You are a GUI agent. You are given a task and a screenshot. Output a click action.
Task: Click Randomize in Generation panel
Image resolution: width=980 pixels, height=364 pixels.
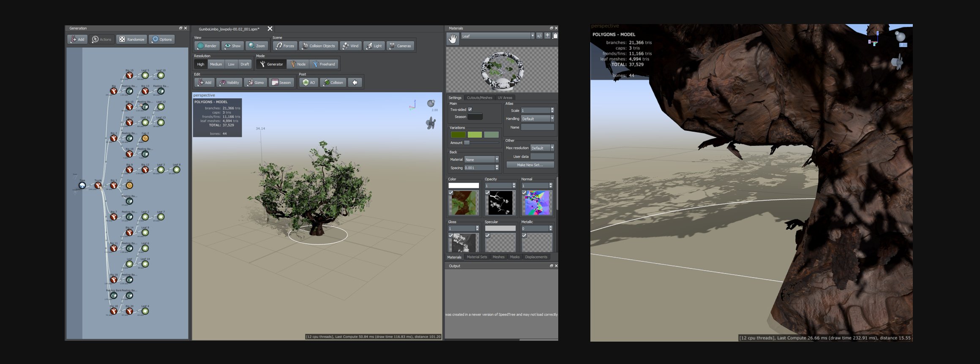[x=132, y=39]
